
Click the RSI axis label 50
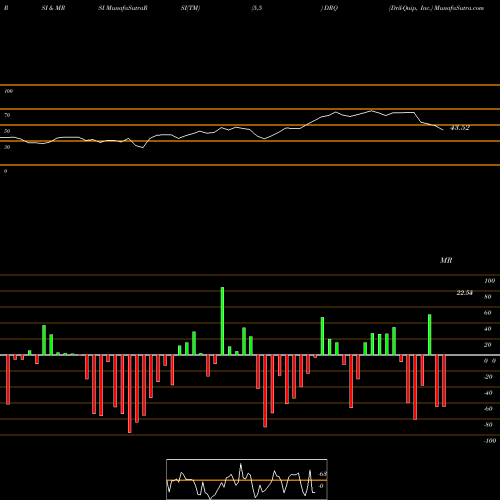point(7,131)
